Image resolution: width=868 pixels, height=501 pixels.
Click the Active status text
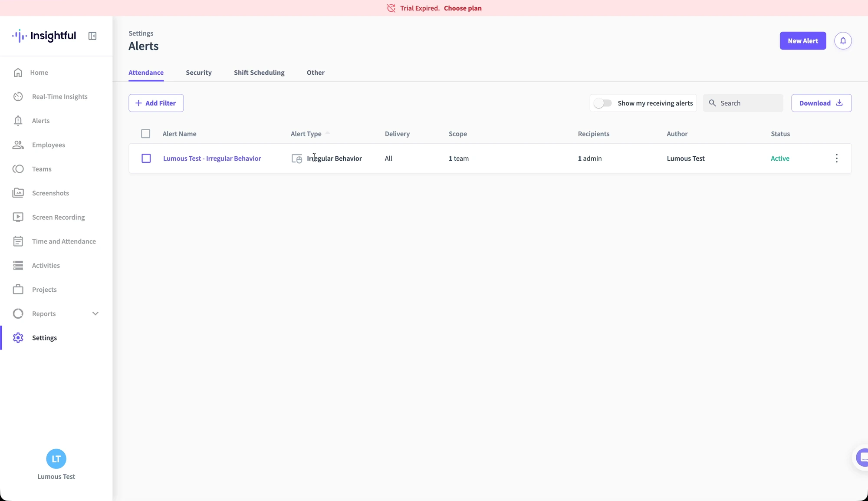point(780,158)
